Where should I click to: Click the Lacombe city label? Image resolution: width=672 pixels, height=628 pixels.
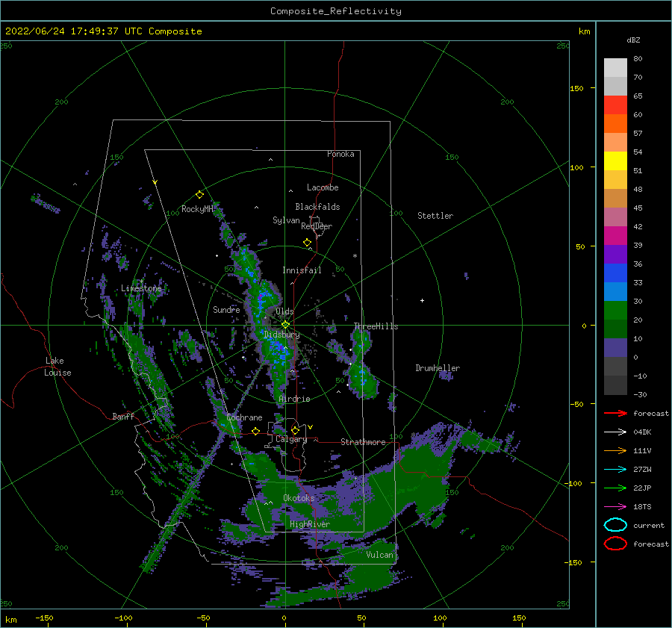pos(323,187)
